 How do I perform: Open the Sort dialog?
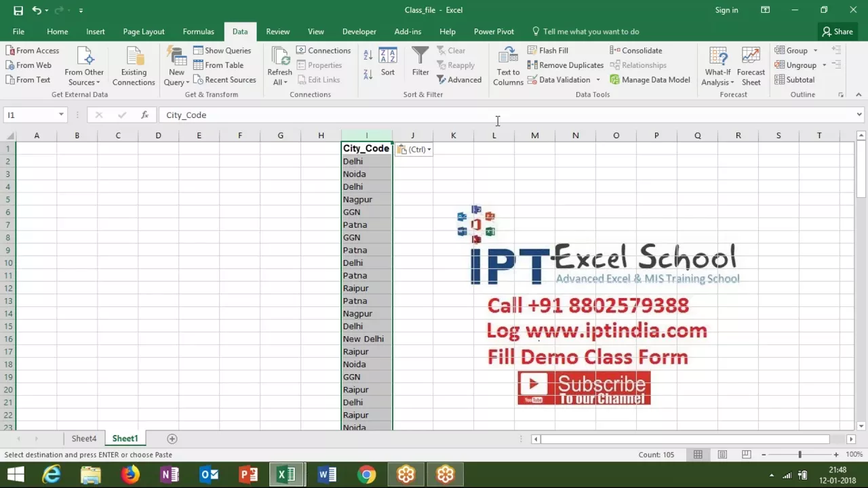pyautogui.click(x=388, y=62)
